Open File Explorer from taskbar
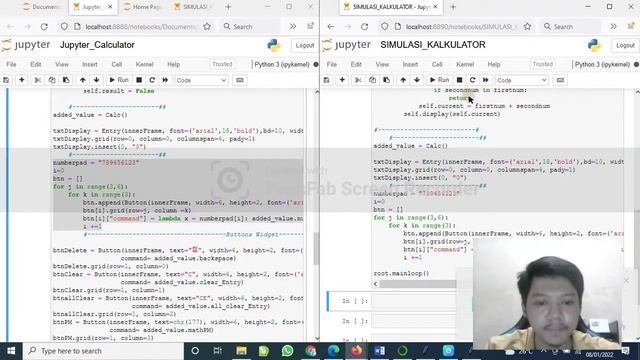The height and width of the screenshot is (360, 640). click(241, 351)
